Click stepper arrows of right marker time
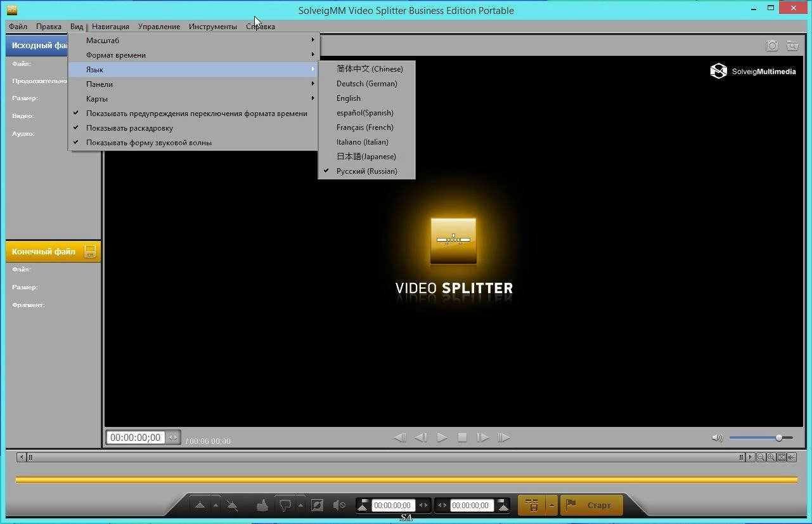The image size is (812, 524). coord(442,506)
